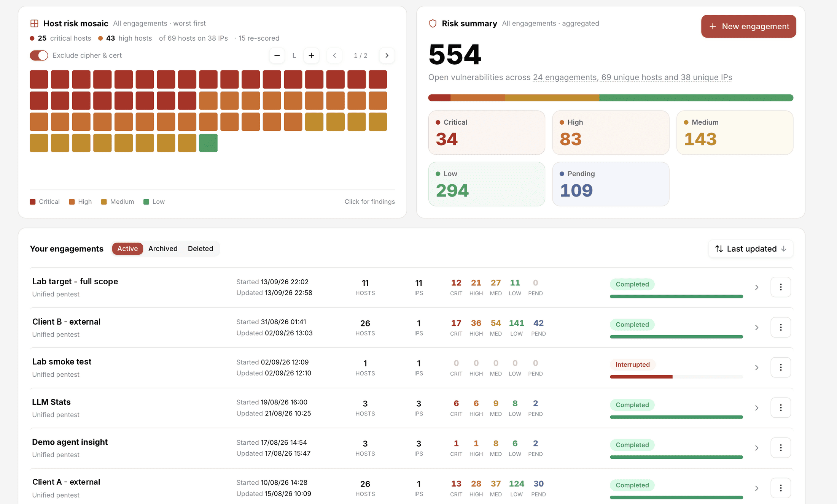Open the Pending 109 summary card

[x=611, y=184]
